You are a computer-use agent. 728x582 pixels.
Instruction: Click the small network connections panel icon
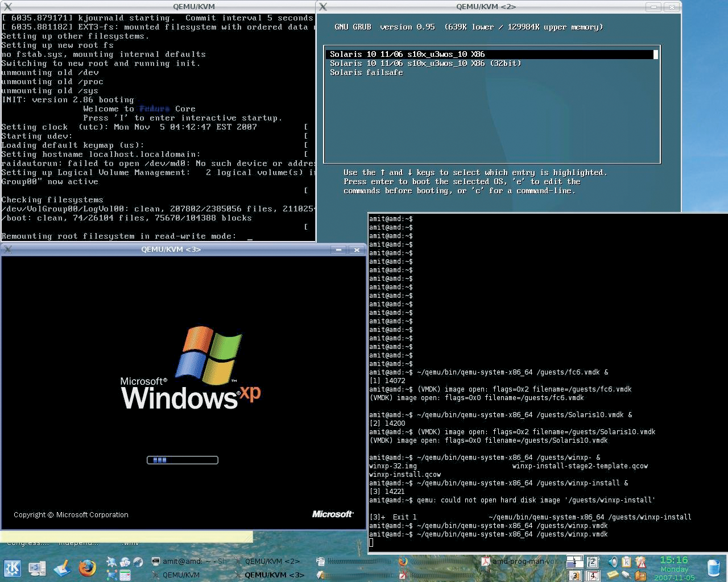pos(111,575)
